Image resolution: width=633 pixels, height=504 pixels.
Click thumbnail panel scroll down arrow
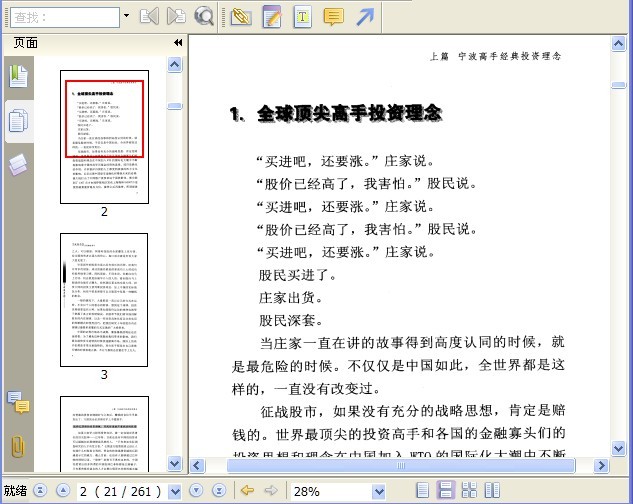coord(174,463)
